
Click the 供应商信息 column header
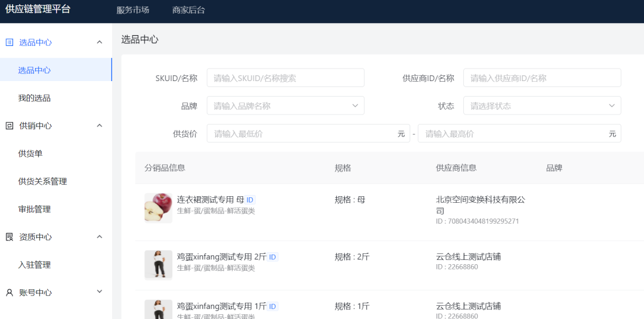[x=456, y=168]
